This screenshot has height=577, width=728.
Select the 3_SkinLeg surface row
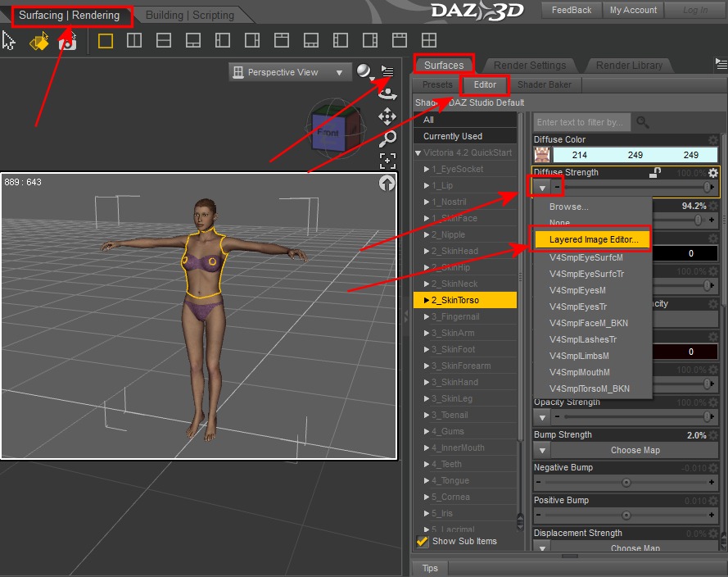coord(465,398)
